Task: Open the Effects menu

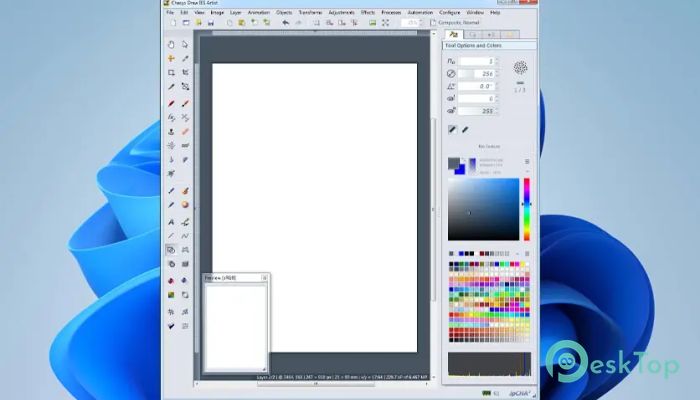Action: 368,12
